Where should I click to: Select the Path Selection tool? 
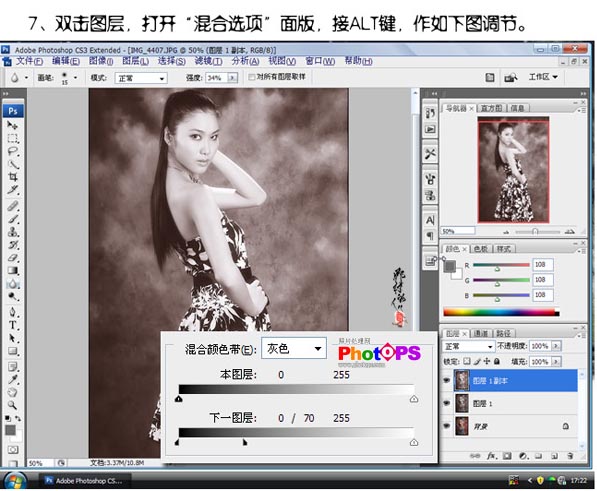(13, 338)
